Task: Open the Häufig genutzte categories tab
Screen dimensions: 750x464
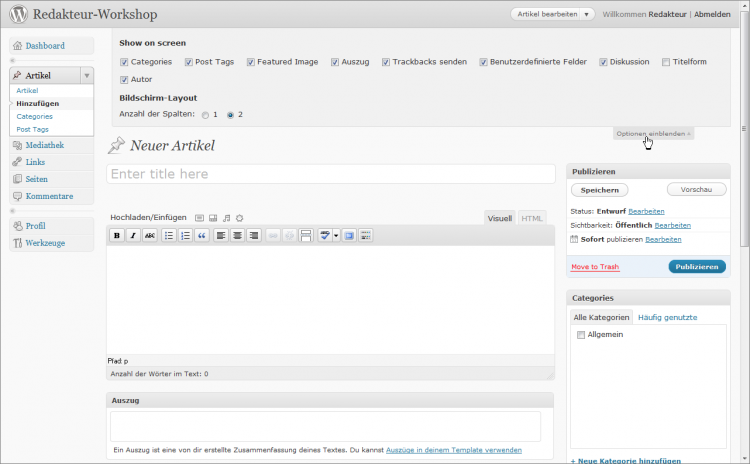Action: pyautogui.click(x=667, y=317)
